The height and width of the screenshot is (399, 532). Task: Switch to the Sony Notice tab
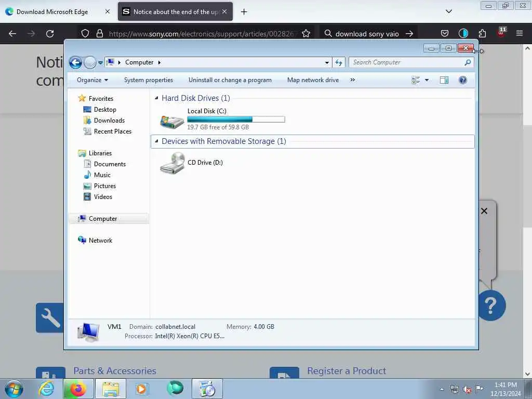(175, 12)
